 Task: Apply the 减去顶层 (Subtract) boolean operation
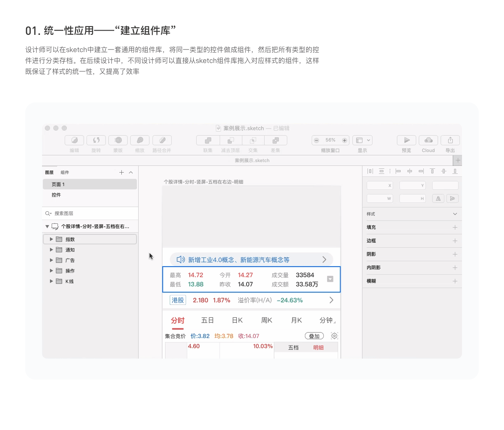230,140
